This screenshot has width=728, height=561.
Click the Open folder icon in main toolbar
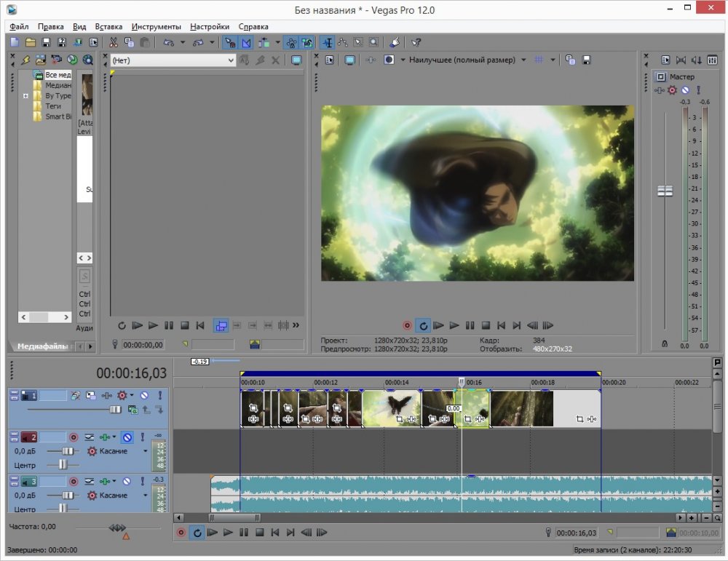[x=31, y=42]
